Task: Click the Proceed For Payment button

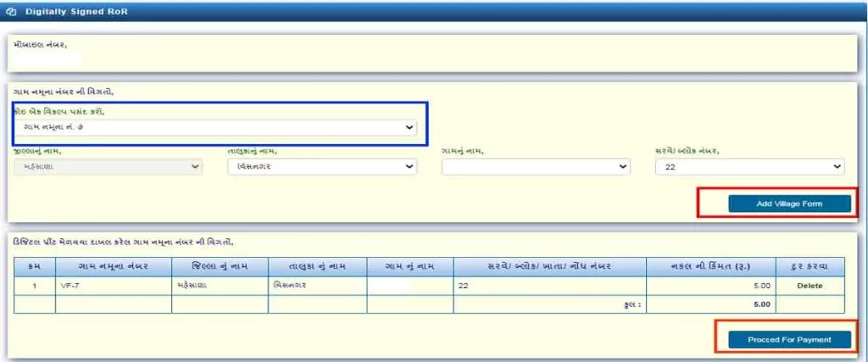Action: 788,339
